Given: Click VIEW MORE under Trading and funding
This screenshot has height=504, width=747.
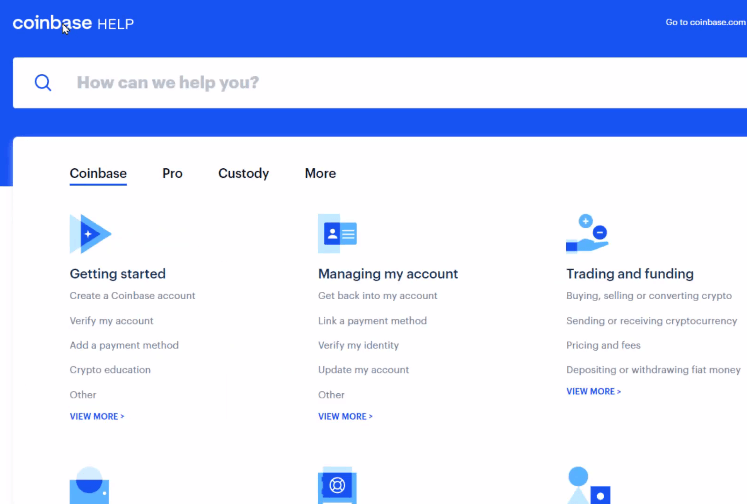Looking at the screenshot, I should [x=594, y=392].
